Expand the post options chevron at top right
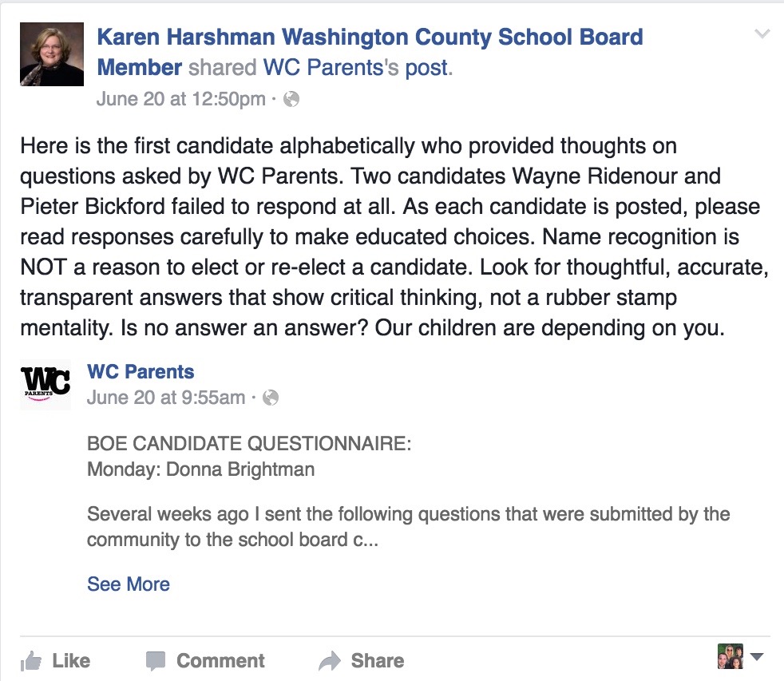 point(762,34)
